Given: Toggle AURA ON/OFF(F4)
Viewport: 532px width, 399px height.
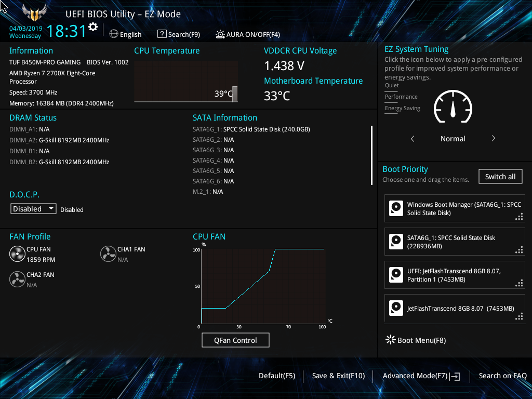Looking at the screenshot, I should click(x=221, y=34).
